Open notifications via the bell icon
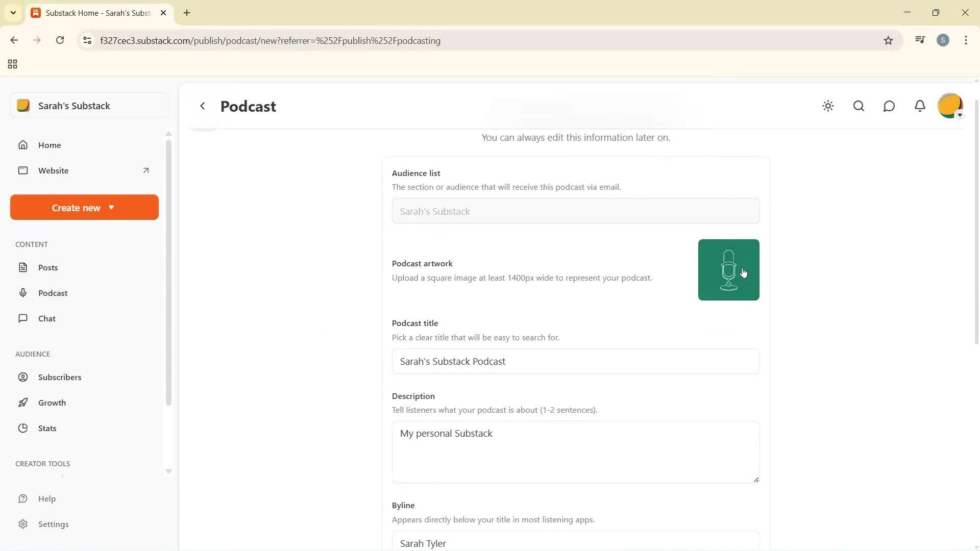980x551 pixels. [x=920, y=106]
